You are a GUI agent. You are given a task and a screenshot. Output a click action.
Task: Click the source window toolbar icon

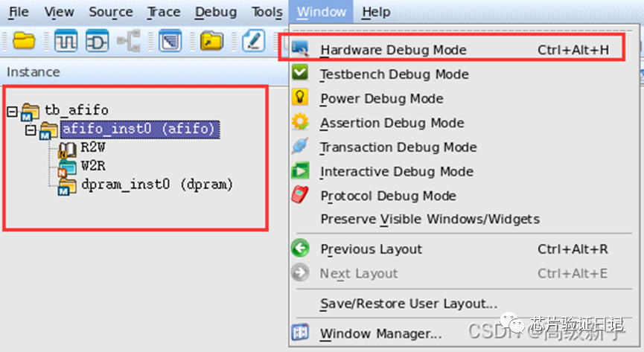pos(170,41)
